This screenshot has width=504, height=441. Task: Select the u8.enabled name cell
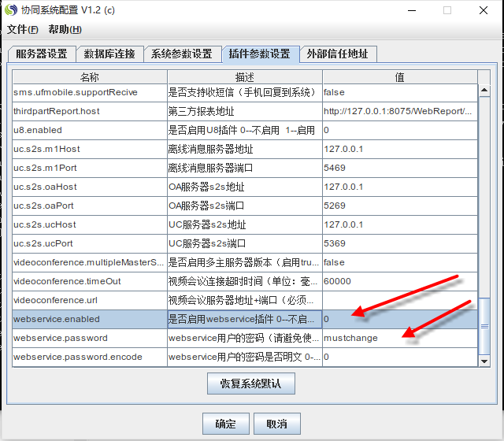point(90,130)
